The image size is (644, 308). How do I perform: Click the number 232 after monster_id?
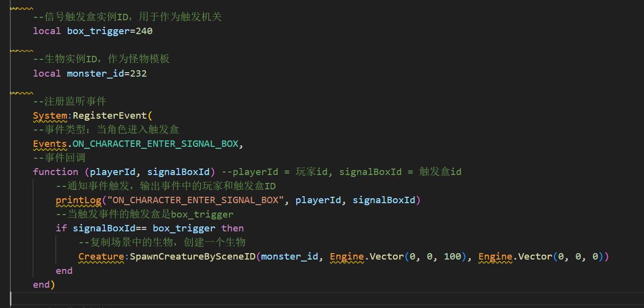(x=138, y=74)
